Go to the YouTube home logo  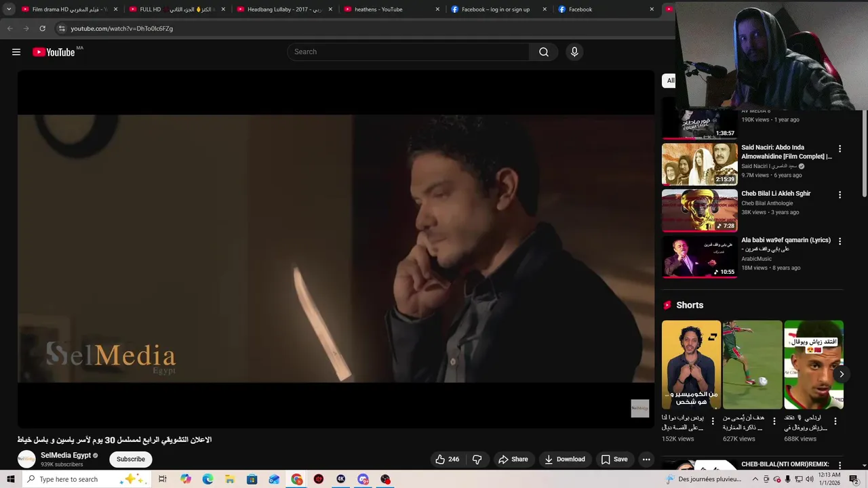[54, 52]
